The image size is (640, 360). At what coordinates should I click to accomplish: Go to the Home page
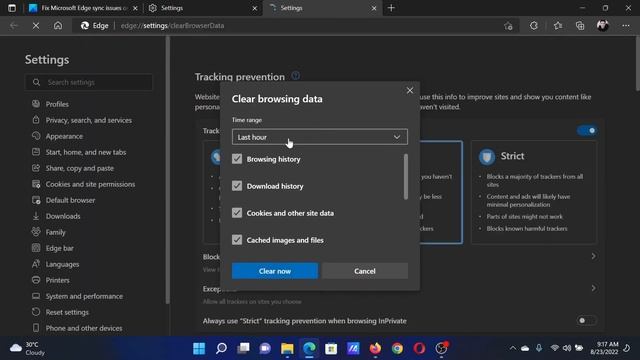tap(58, 26)
